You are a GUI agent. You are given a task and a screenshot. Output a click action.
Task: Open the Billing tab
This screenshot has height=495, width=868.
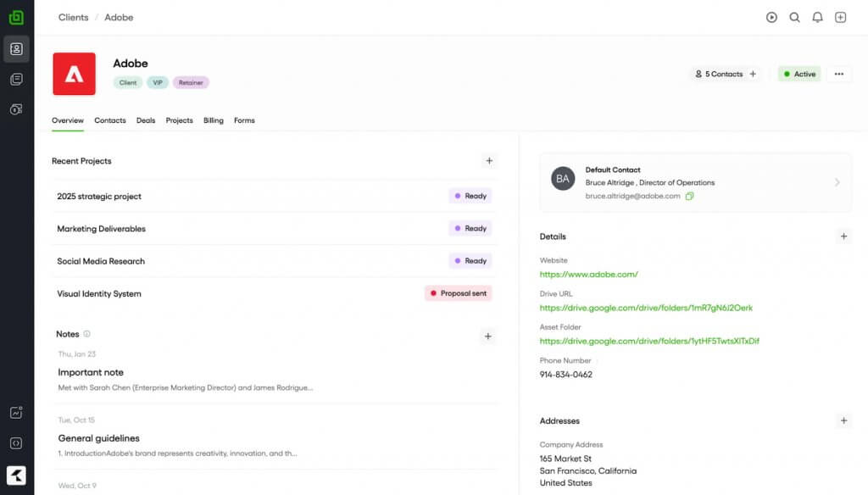click(x=212, y=120)
